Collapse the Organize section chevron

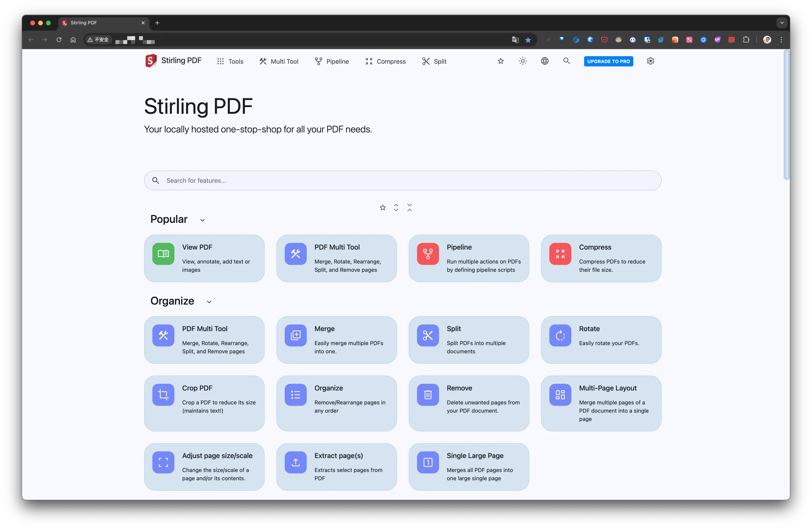click(209, 302)
